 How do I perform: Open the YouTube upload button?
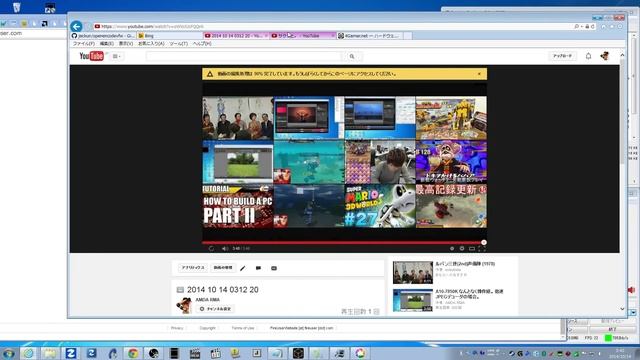562,56
